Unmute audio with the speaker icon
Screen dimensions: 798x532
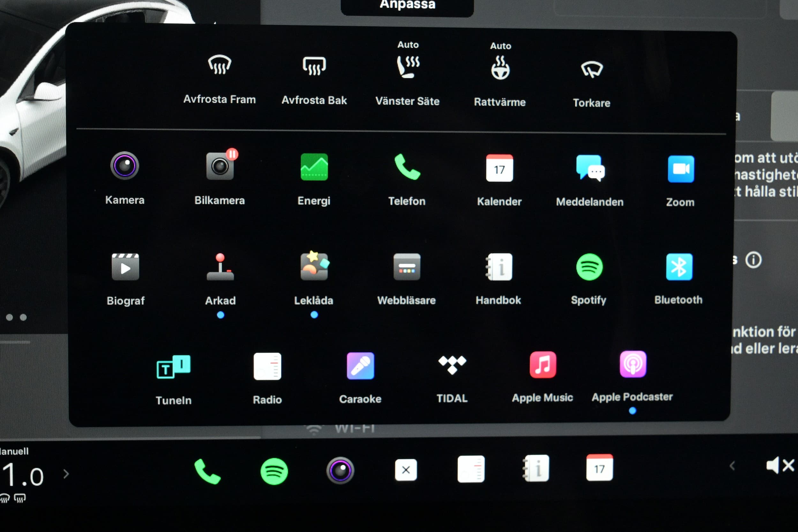tap(780, 466)
